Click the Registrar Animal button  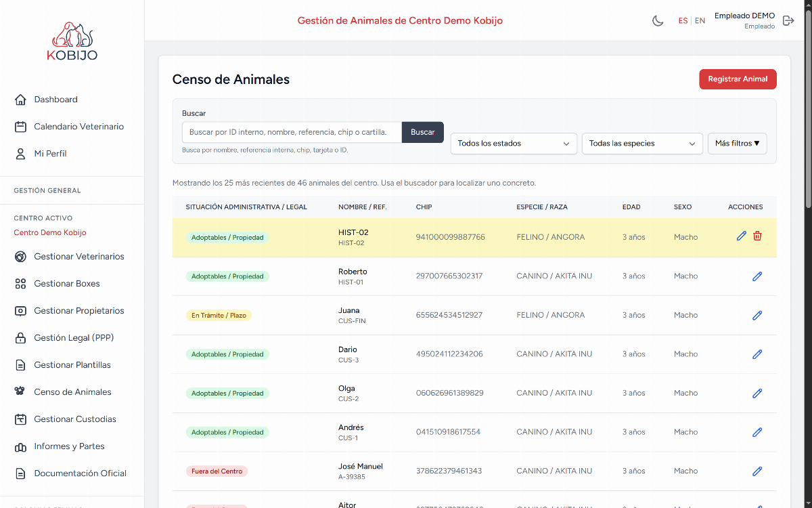tap(738, 79)
